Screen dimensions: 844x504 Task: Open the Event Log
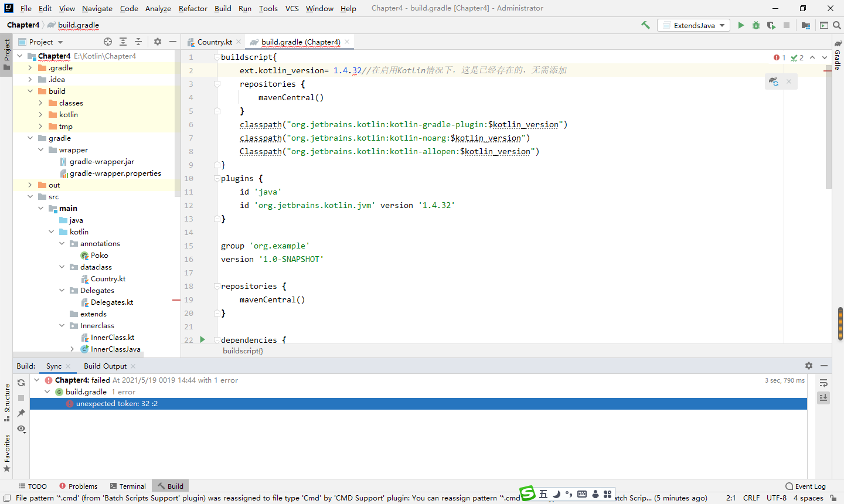click(805, 486)
